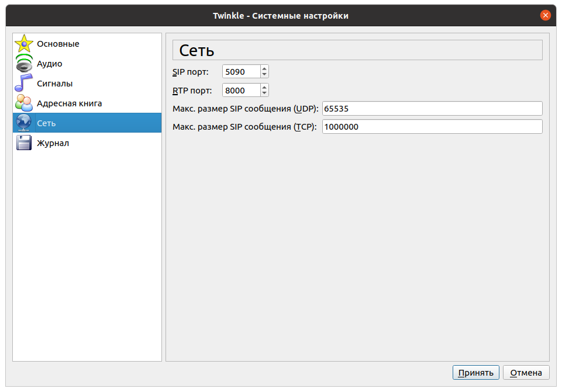Select the Сеть settings category
Viewport: 562px width, 392px height.
[x=87, y=123]
